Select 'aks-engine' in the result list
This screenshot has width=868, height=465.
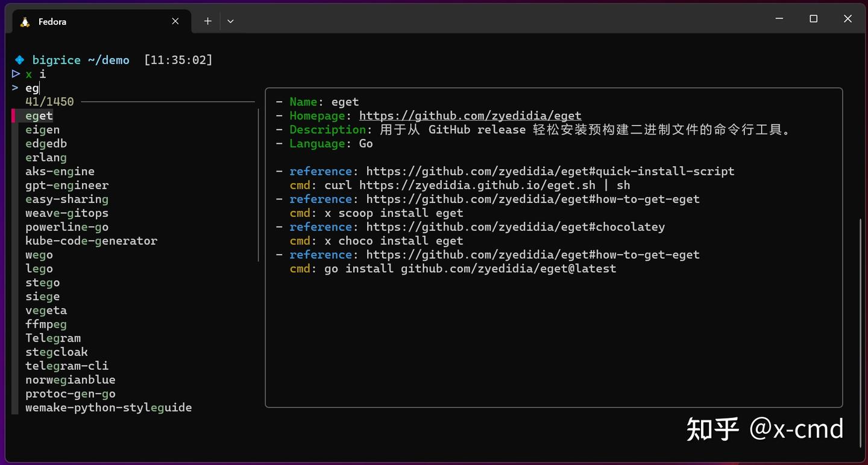(60, 171)
